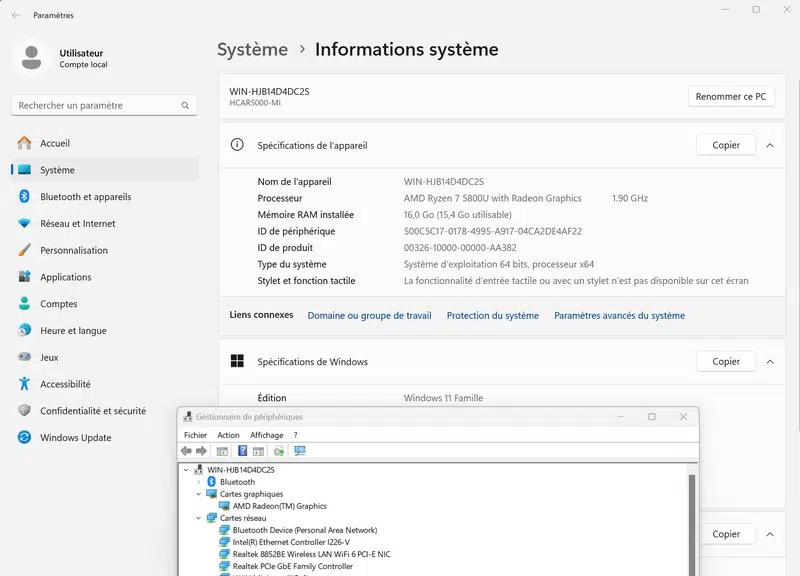The image size is (800, 576).
Task: Click the scan for hardware changes monitor icon
Action: pos(299,451)
